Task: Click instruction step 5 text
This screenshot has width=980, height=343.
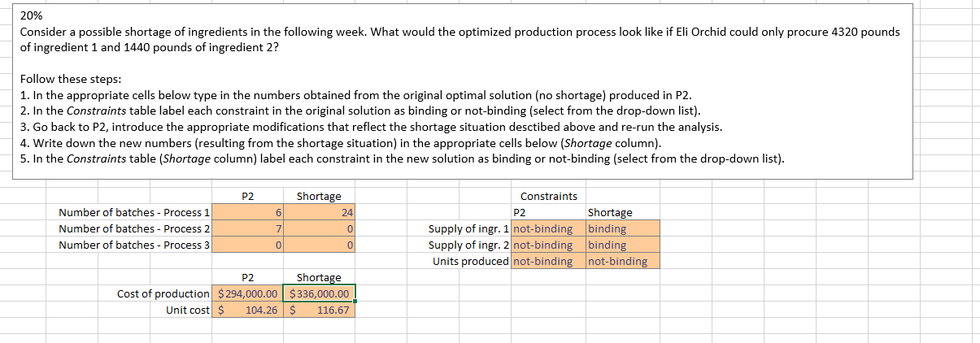Action: (402, 158)
